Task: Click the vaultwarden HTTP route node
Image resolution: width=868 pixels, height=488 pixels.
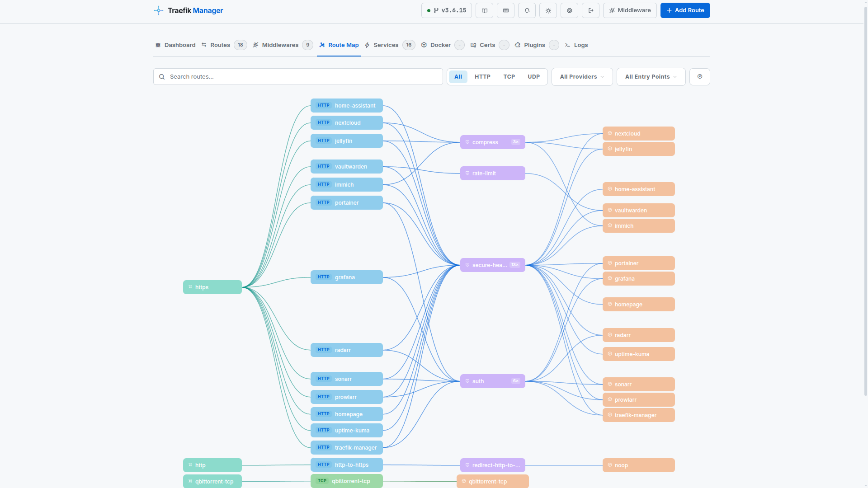Action: click(x=347, y=167)
